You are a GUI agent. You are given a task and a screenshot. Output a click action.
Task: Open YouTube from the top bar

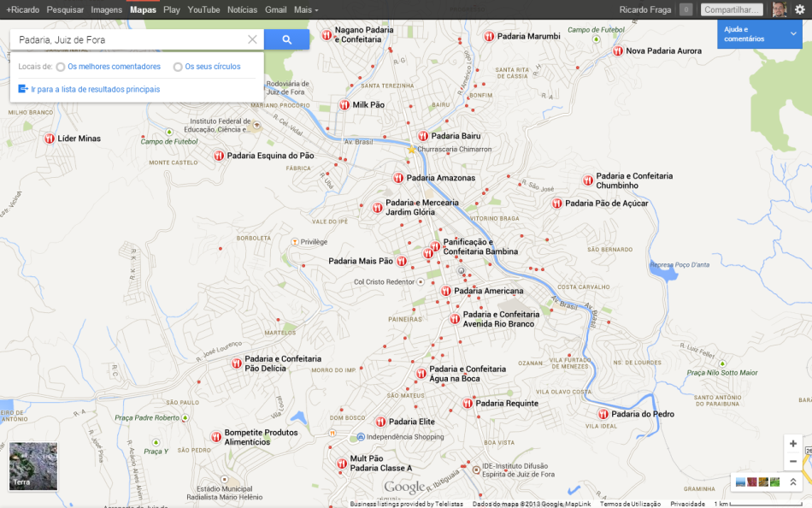coord(203,9)
